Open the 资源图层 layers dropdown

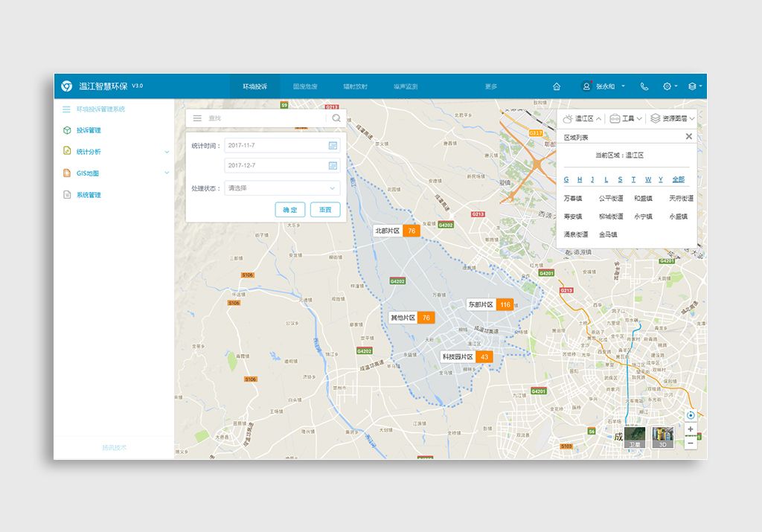(x=672, y=118)
